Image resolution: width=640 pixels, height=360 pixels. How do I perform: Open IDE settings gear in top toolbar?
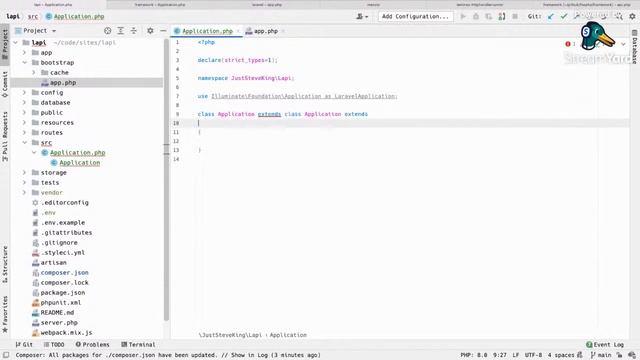point(632,17)
